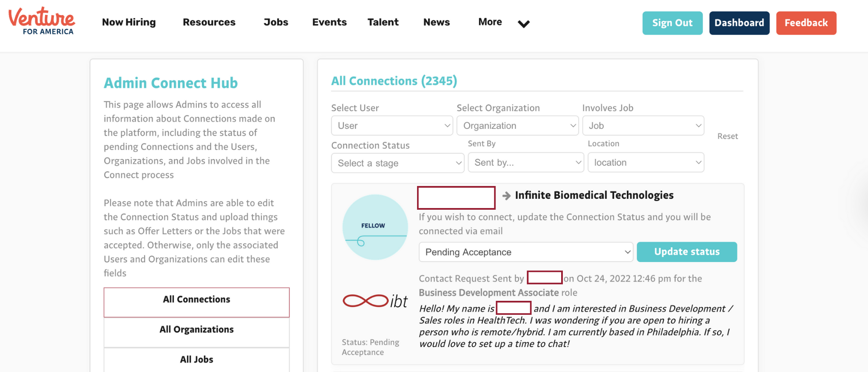This screenshot has width=868, height=372.
Task: Click the FELLOW avatar circle
Action: (x=375, y=227)
